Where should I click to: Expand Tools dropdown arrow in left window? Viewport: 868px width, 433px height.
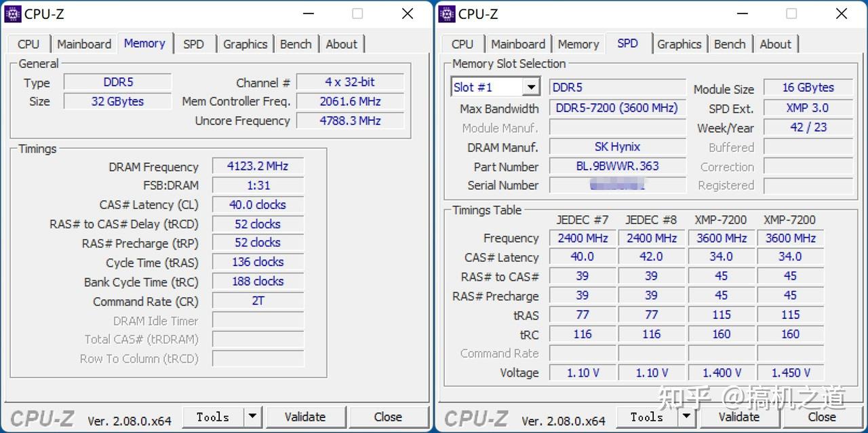252,417
